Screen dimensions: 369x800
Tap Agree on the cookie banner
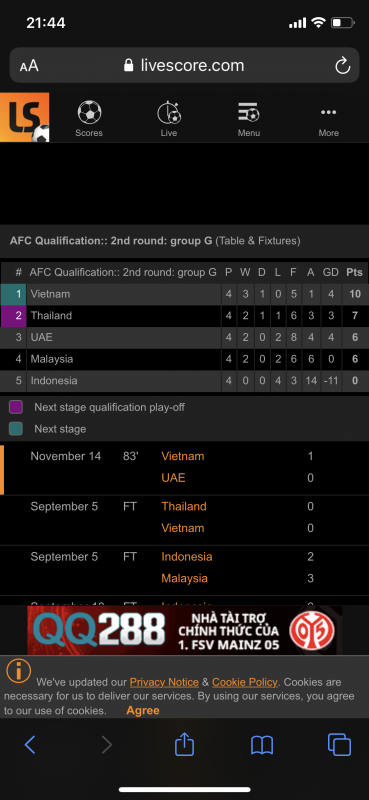pos(143,710)
